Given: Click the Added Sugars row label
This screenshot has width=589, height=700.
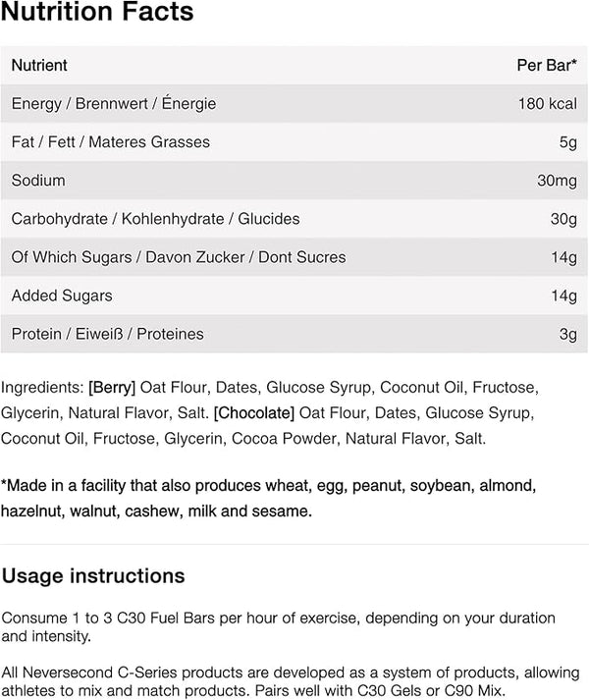Looking at the screenshot, I should 62,296.
